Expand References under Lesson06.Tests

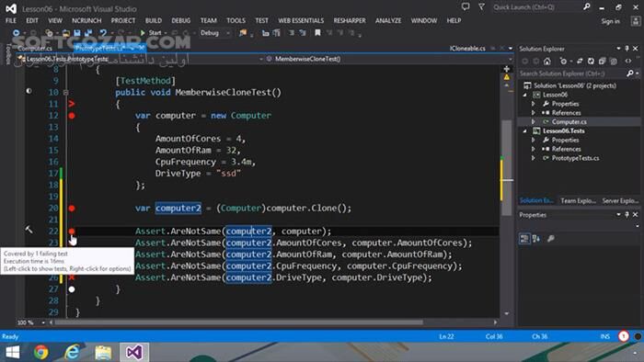pyautogui.click(x=534, y=149)
